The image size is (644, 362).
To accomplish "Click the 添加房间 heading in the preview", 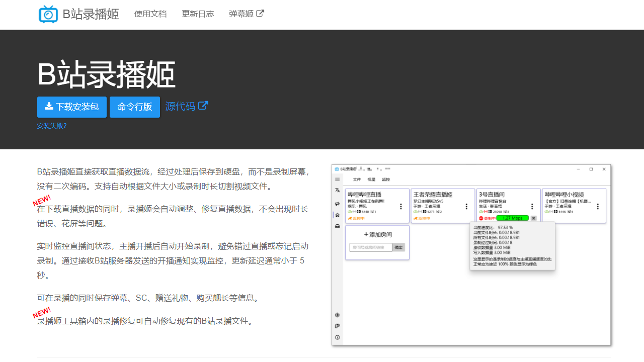I will pyautogui.click(x=377, y=235).
